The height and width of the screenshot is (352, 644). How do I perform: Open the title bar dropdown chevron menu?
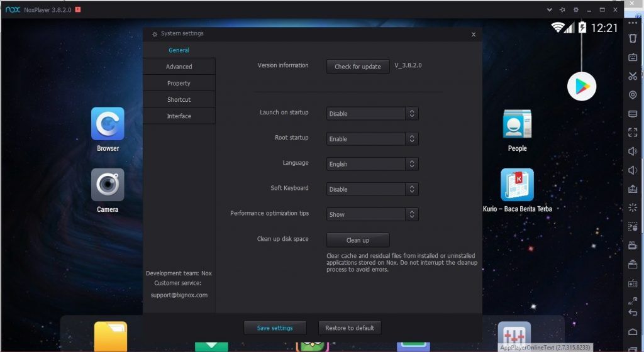tap(550, 9)
